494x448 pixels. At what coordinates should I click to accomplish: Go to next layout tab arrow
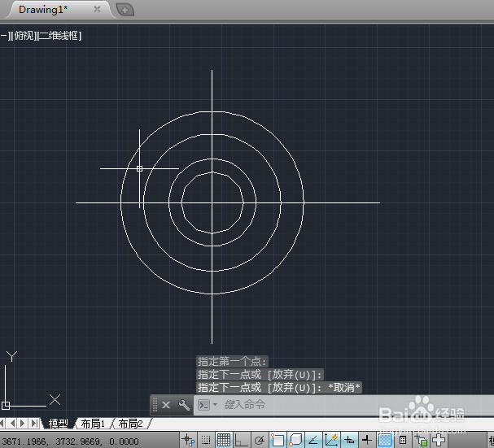(x=23, y=424)
